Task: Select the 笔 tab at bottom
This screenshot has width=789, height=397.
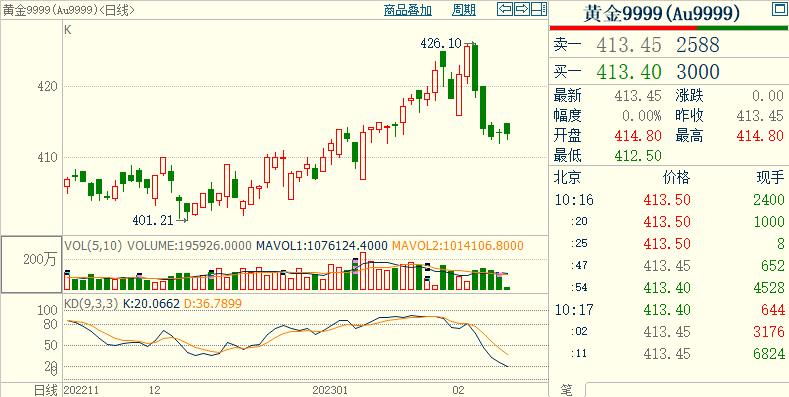Action: [x=566, y=390]
